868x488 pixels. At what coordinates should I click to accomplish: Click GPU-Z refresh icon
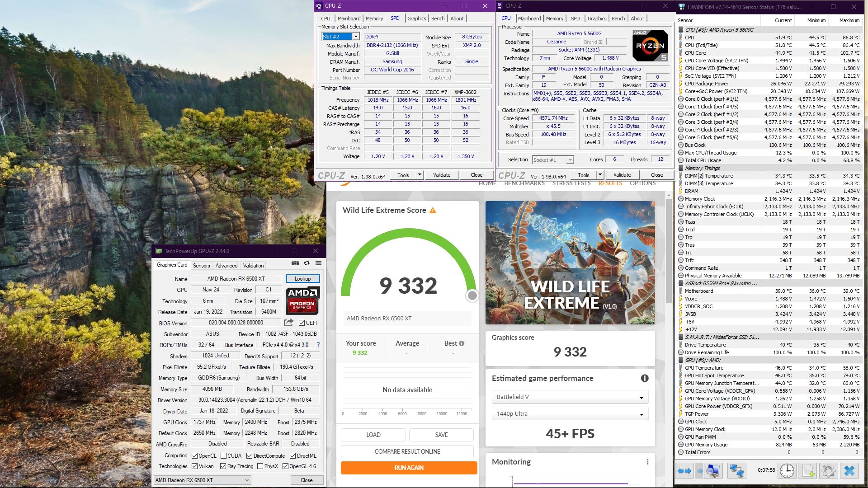[x=307, y=263]
